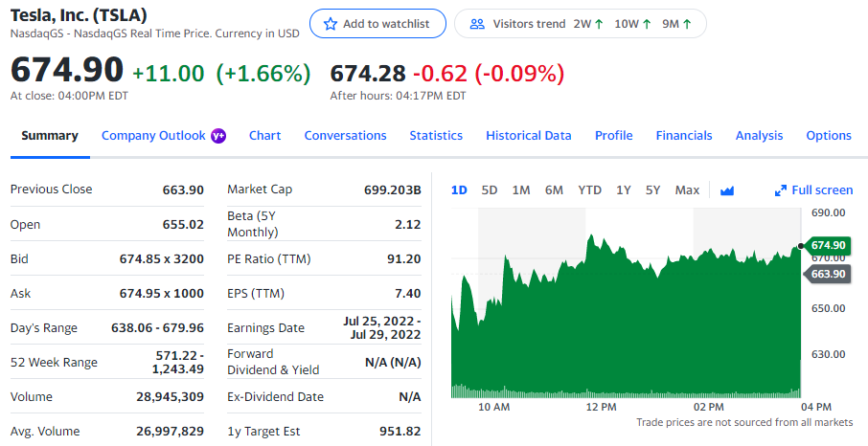
Task: Click the Tesla, Inc. (TSLA) heading
Action: pos(79,15)
